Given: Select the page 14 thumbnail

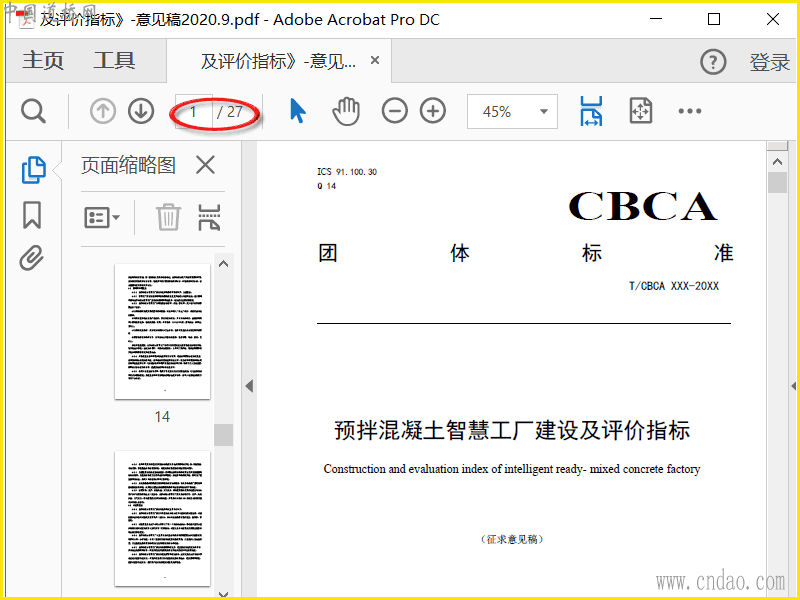Looking at the screenshot, I should pos(162,332).
